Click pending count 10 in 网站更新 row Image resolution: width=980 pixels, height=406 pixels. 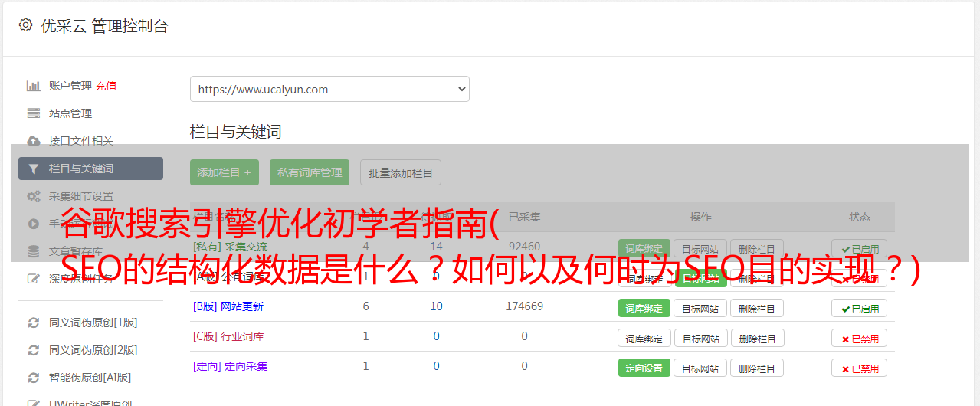click(437, 306)
